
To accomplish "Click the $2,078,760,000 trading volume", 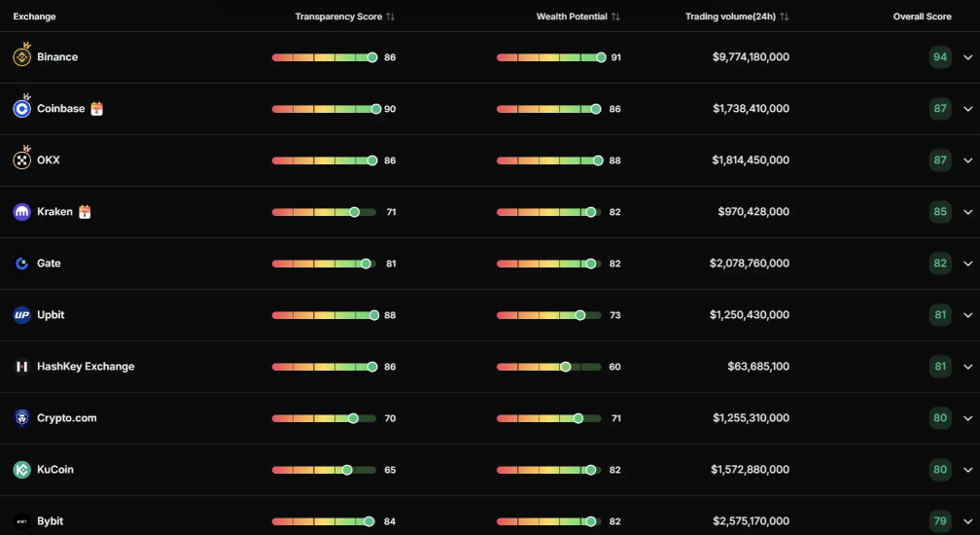I will pyautogui.click(x=750, y=264).
